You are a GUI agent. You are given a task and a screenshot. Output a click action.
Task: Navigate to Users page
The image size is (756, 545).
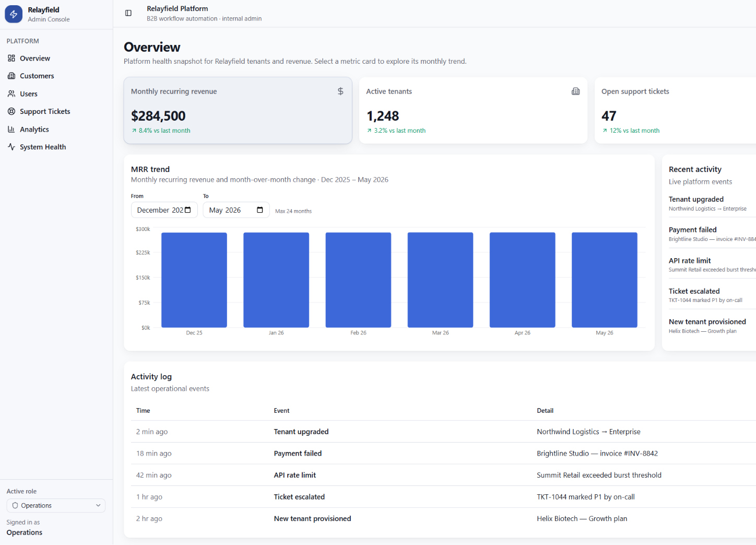(56, 94)
